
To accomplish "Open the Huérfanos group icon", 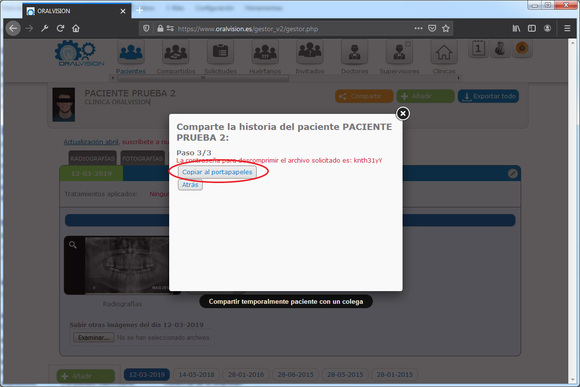I will pos(265,53).
